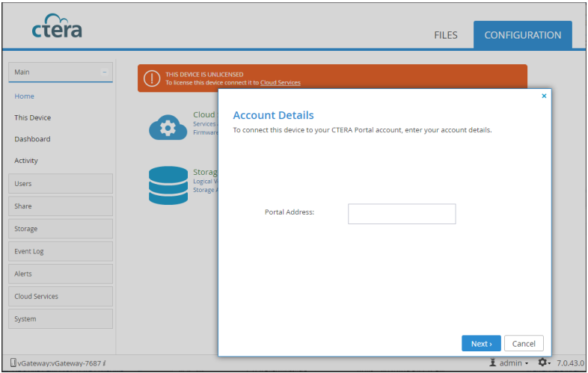588x373 pixels.
Task: Click the admin user icon
Action: click(493, 363)
